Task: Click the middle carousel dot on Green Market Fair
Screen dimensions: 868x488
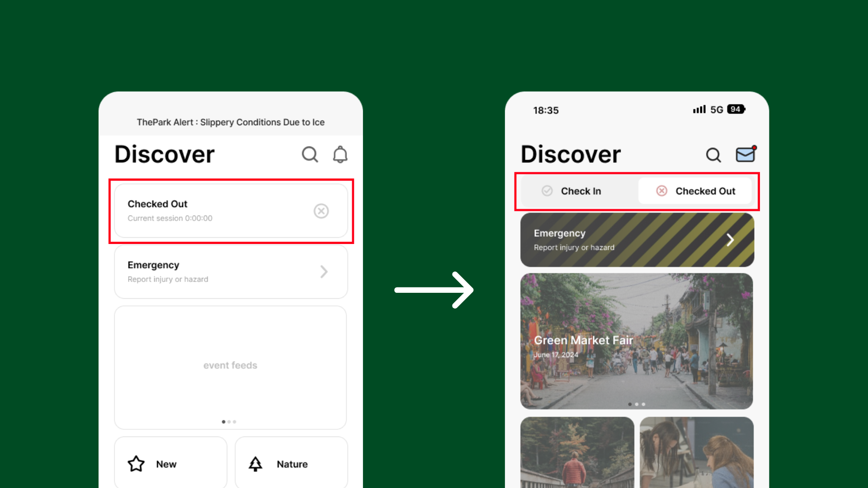Action: click(637, 404)
